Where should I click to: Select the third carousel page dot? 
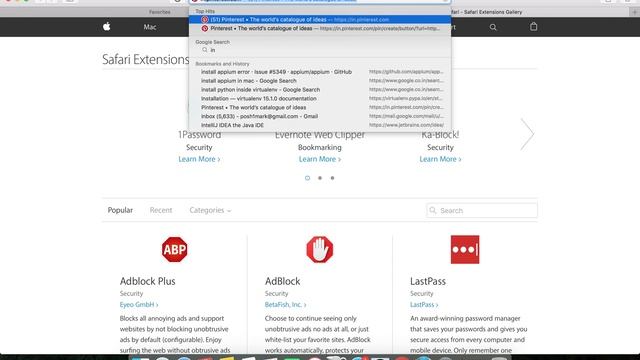[332, 178]
